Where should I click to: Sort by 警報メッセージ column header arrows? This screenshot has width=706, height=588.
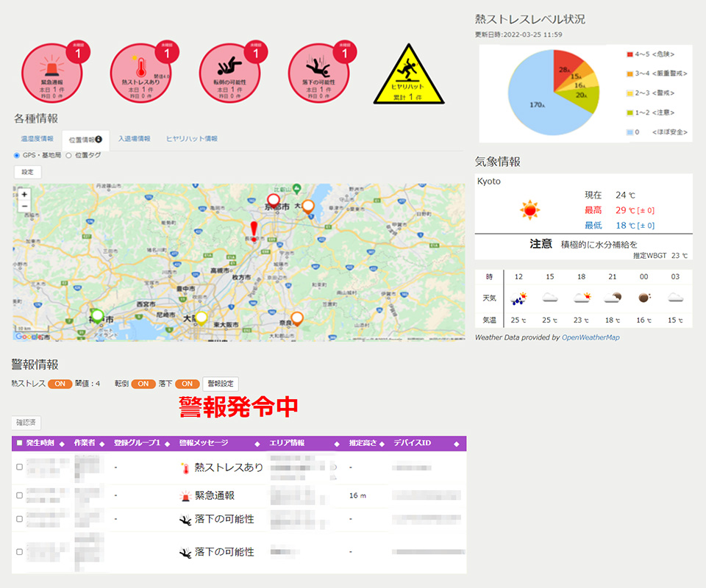coord(257,444)
